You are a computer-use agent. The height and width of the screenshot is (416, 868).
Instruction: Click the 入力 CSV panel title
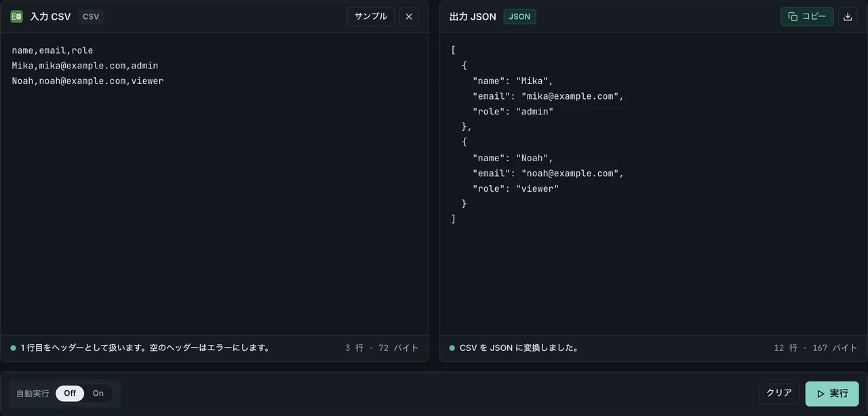click(50, 16)
